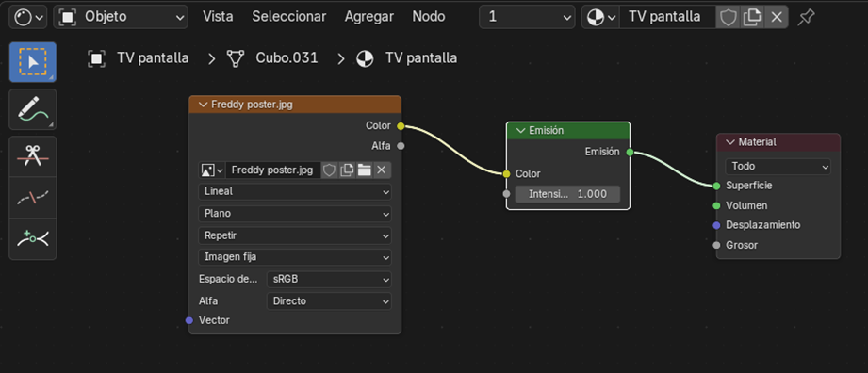Click TV pantalla material in breadcrumb

(x=421, y=58)
